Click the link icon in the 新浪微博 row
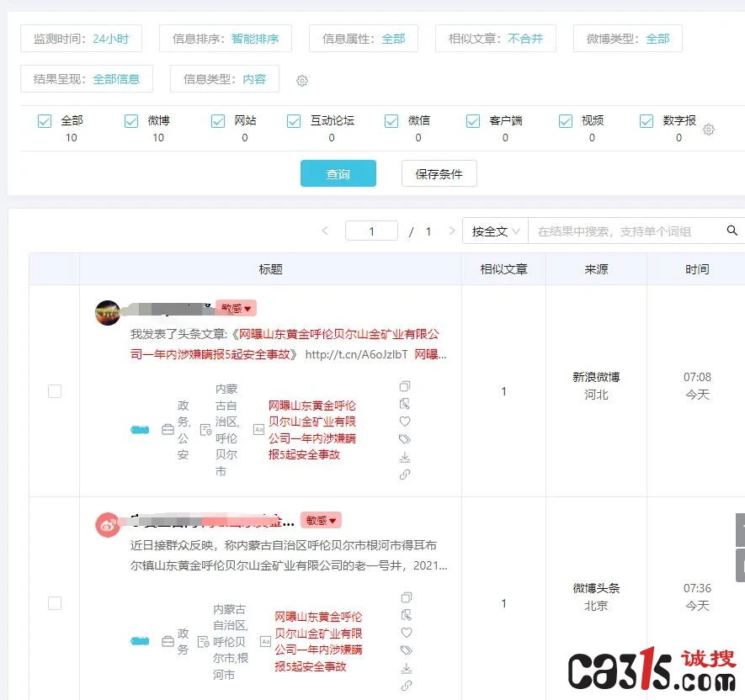Screen dimensions: 745x700 tap(405, 474)
